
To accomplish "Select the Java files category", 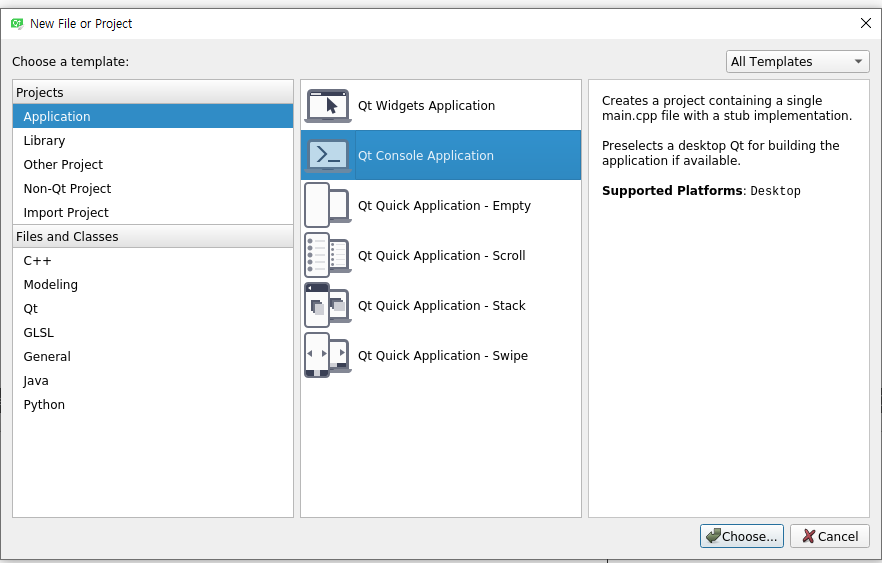I will click(x=153, y=381).
